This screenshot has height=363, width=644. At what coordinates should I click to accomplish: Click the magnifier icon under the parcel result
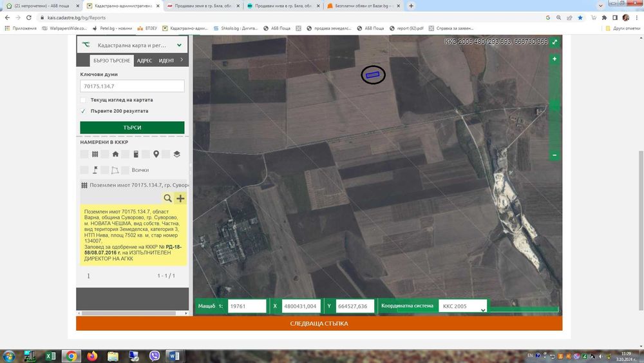tap(167, 199)
